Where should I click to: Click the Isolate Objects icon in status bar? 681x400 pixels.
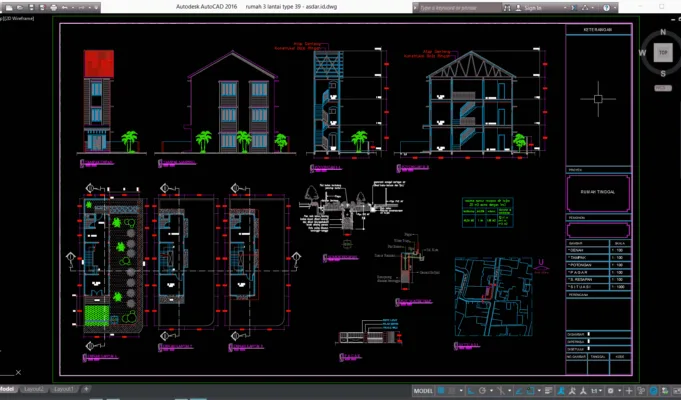(x=641, y=391)
